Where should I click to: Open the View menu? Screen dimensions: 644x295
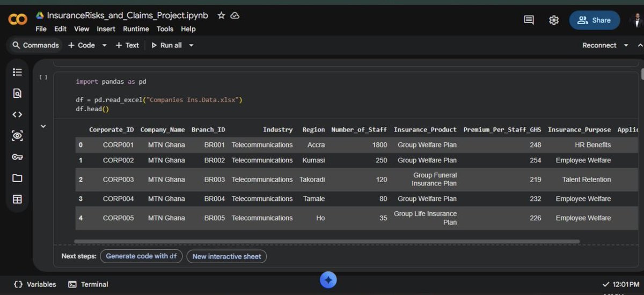[82, 29]
